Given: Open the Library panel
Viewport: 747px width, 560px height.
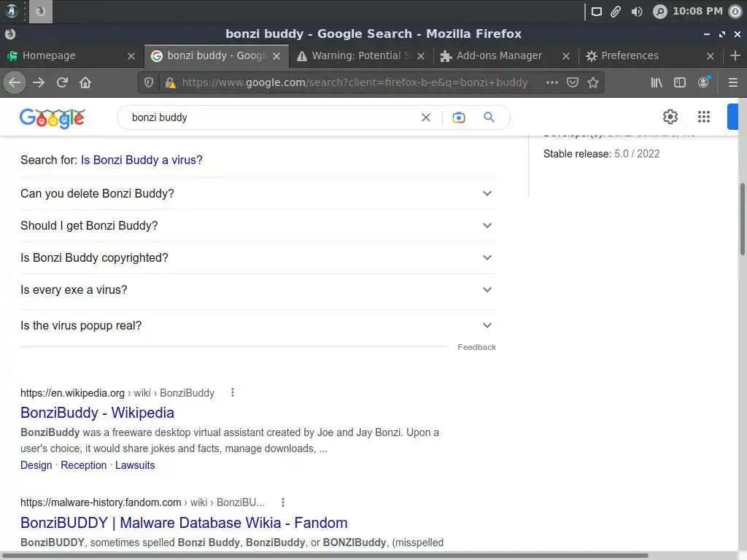Looking at the screenshot, I should (x=657, y=83).
